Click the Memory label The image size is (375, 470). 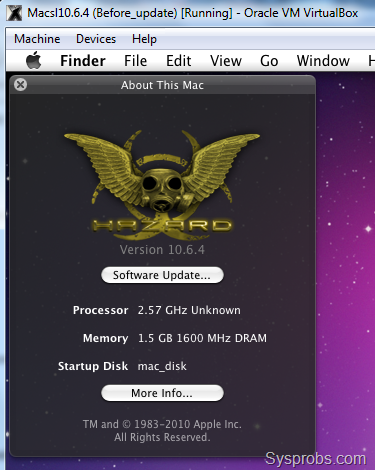tap(105, 338)
